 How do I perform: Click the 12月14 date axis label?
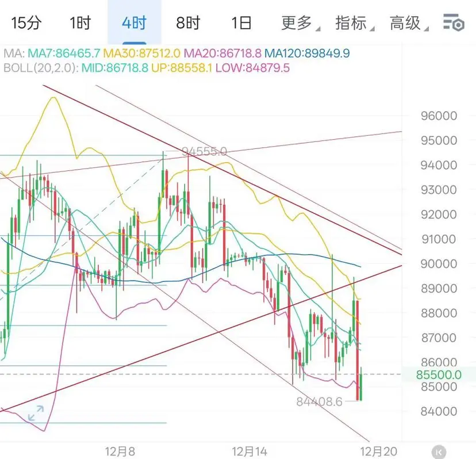point(249,452)
